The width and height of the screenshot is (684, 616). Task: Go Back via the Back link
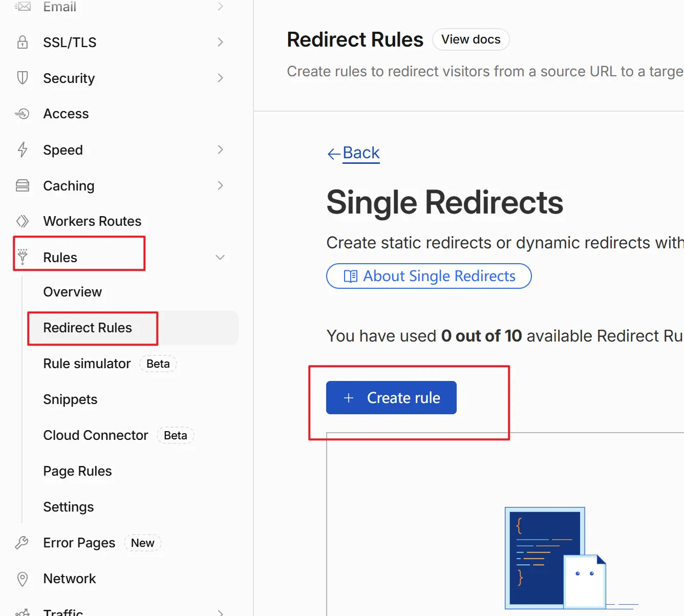(x=354, y=153)
